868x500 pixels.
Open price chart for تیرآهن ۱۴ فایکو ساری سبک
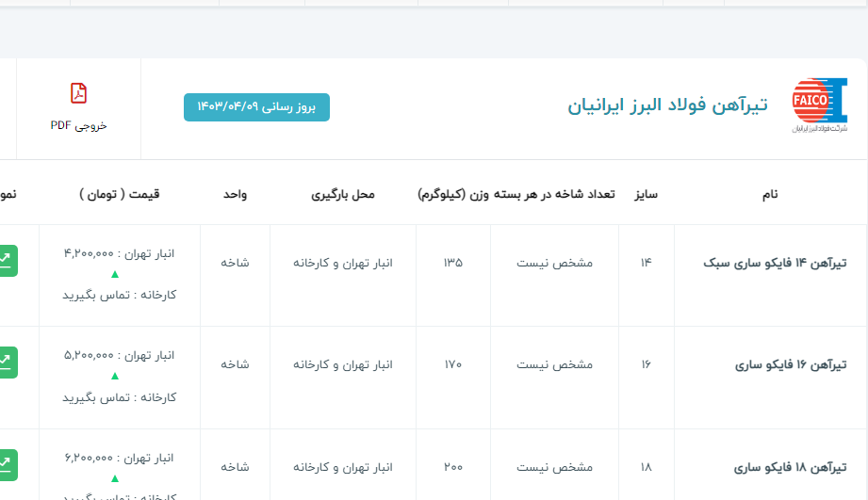[7, 261]
